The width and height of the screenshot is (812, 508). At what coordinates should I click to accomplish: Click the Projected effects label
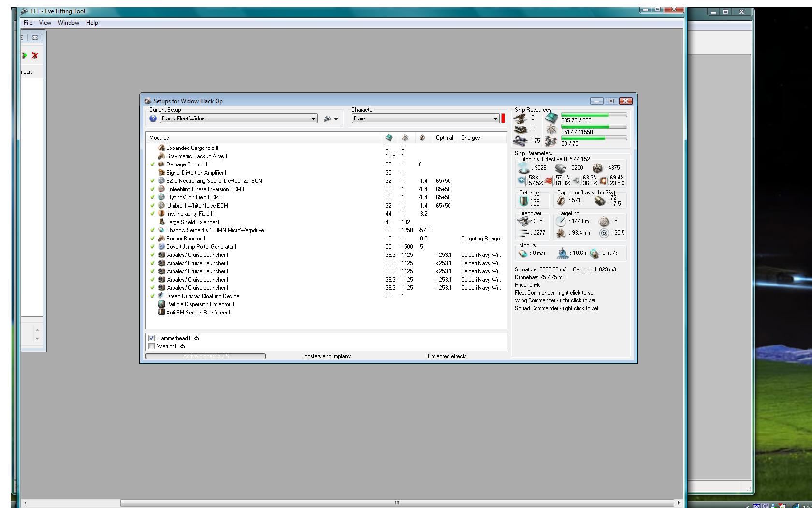[447, 356]
